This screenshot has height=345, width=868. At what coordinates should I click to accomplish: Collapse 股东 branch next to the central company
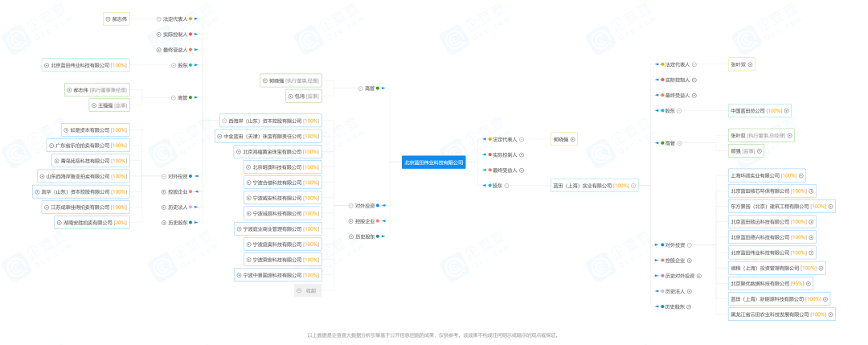click(x=506, y=186)
